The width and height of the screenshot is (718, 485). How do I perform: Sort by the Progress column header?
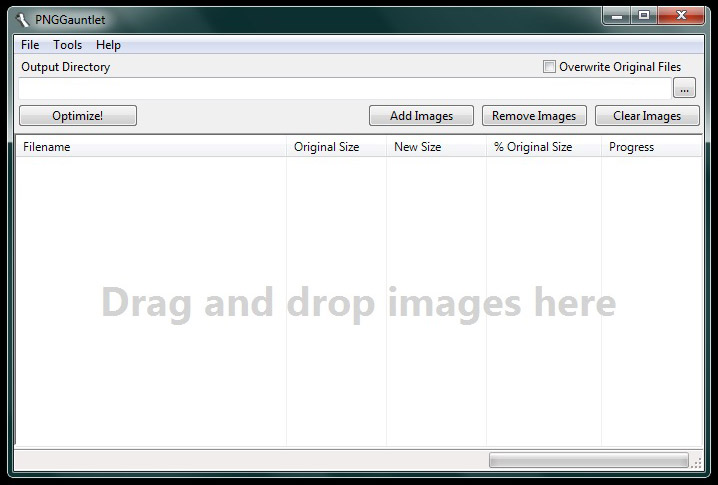(x=652, y=147)
